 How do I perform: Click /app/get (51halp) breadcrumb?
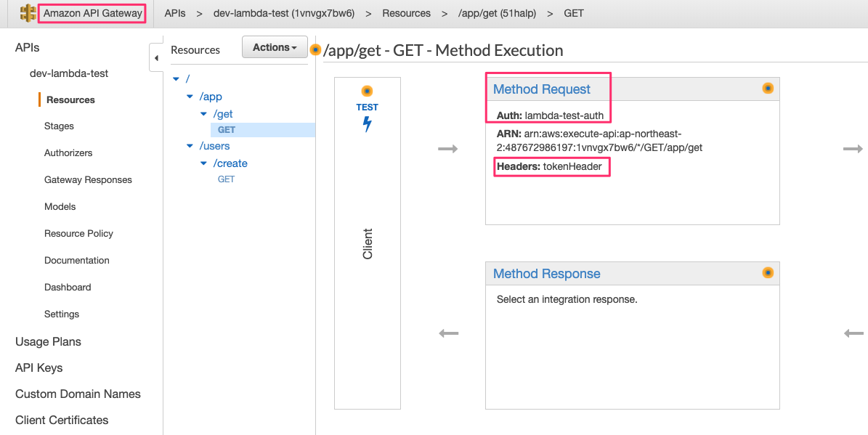tap(497, 13)
